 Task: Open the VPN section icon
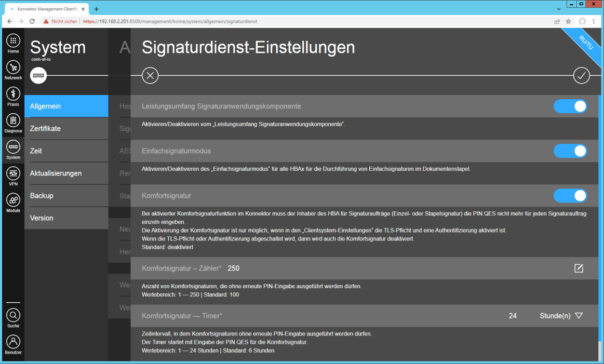coord(13,174)
